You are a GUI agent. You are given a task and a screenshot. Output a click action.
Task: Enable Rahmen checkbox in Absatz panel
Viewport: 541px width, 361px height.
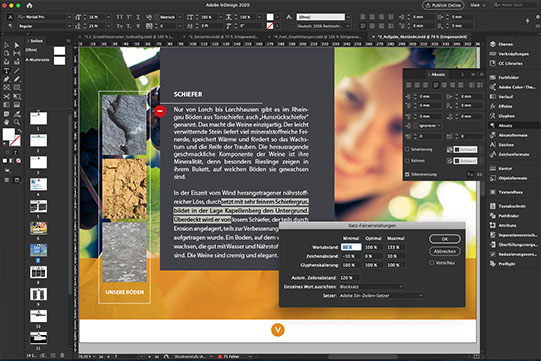point(407,161)
